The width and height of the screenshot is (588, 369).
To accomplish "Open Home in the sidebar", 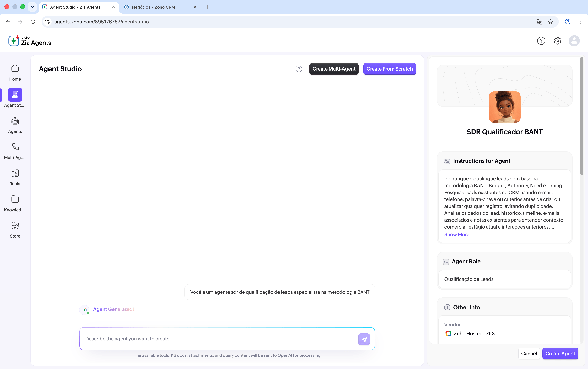I will pyautogui.click(x=15, y=72).
